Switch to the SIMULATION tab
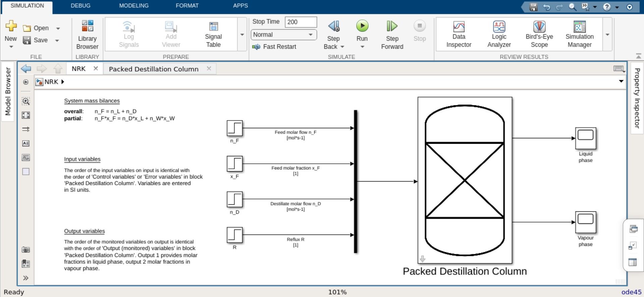The height and width of the screenshot is (297, 644). point(27,6)
